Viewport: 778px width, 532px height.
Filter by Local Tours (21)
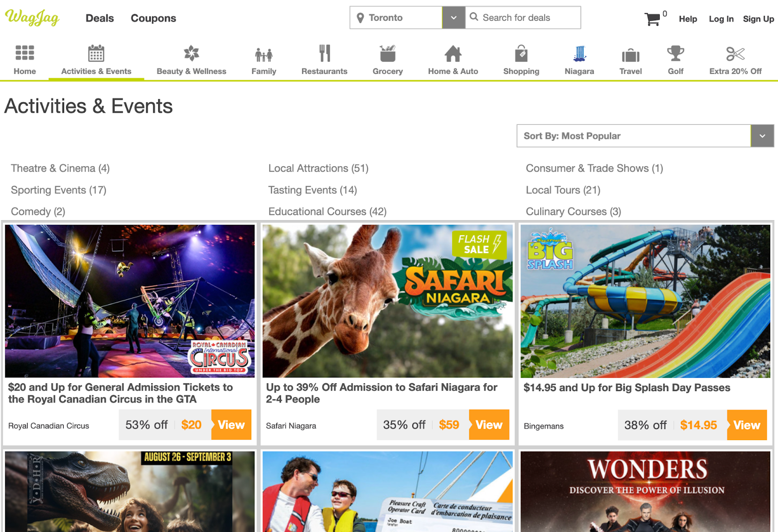[x=563, y=190]
